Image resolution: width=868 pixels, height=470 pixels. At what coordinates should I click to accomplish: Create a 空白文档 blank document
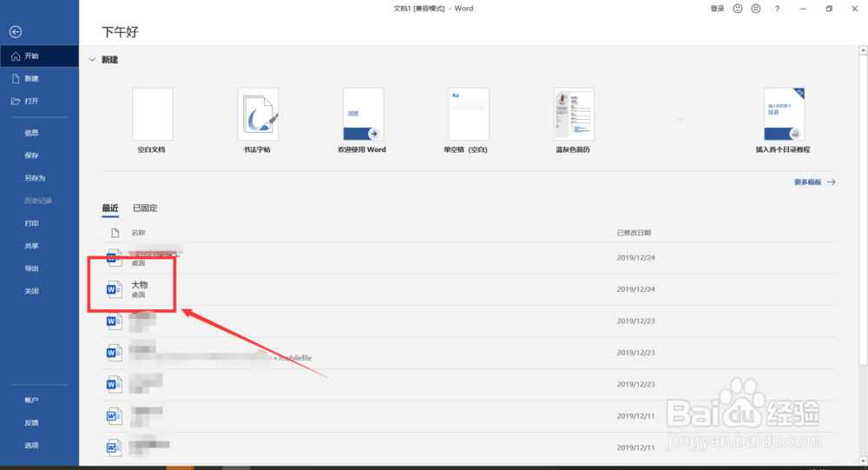152,120
